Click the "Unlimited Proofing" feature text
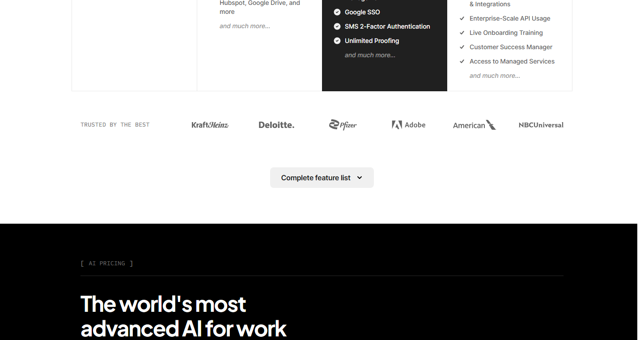This screenshot has height=340, width=644. click(372, 41)
